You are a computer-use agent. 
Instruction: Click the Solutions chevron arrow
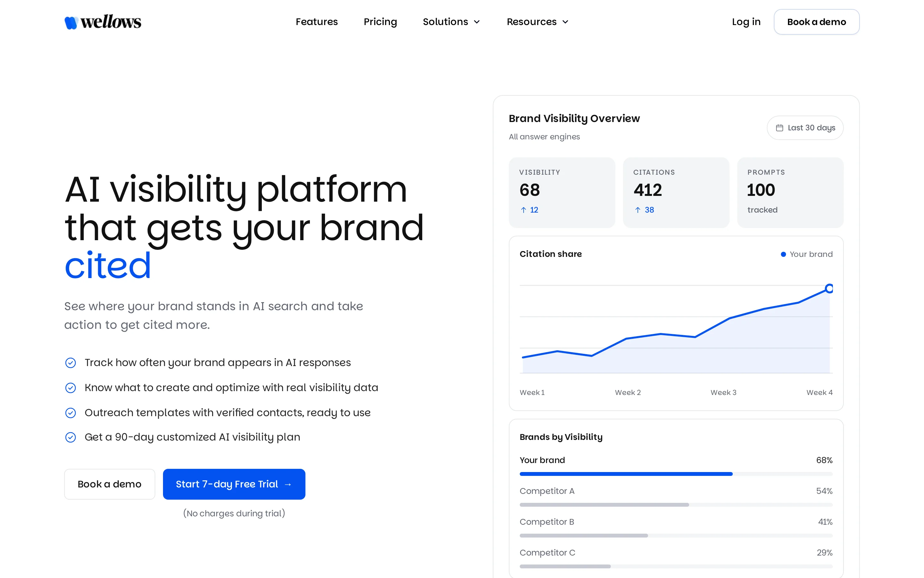pos(476,22)
